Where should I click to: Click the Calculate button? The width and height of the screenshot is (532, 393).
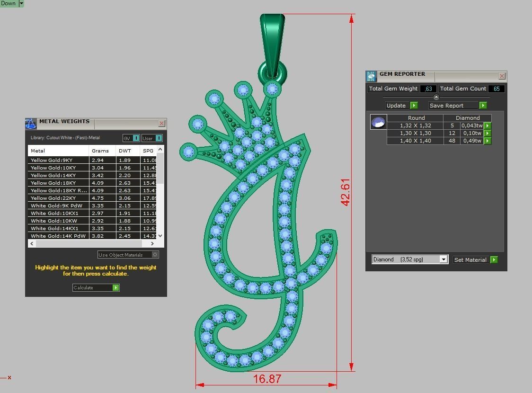[x=92, y=288]
